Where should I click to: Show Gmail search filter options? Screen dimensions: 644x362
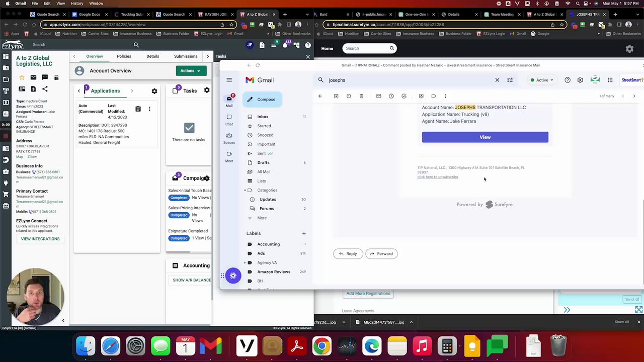tap(510, 80)
